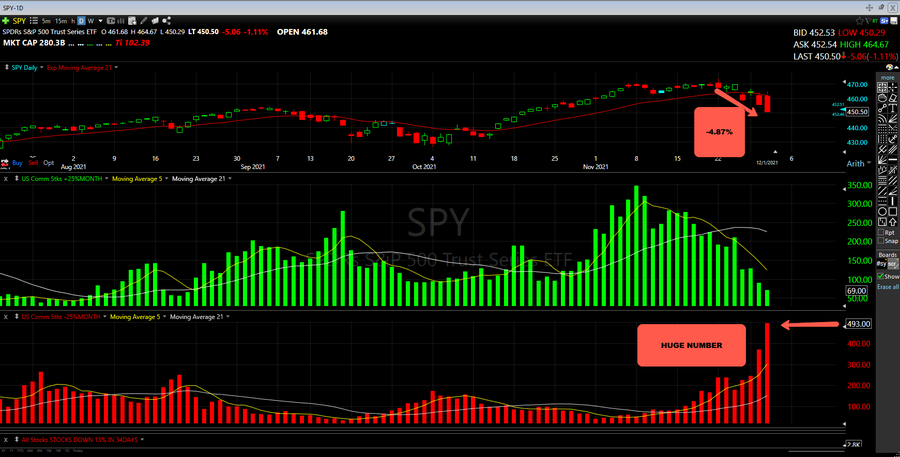Close the All Stocks pane with x

7,439
